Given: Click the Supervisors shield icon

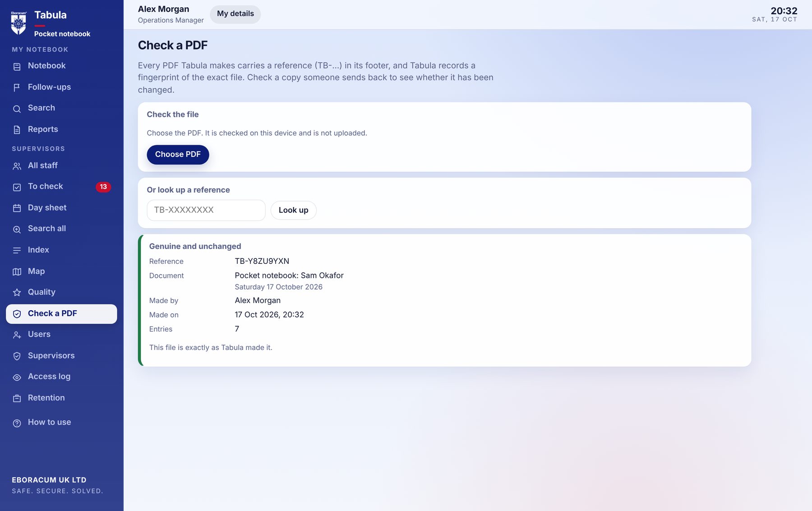Looking at the screenshot, I should click(x=17, y=356).
